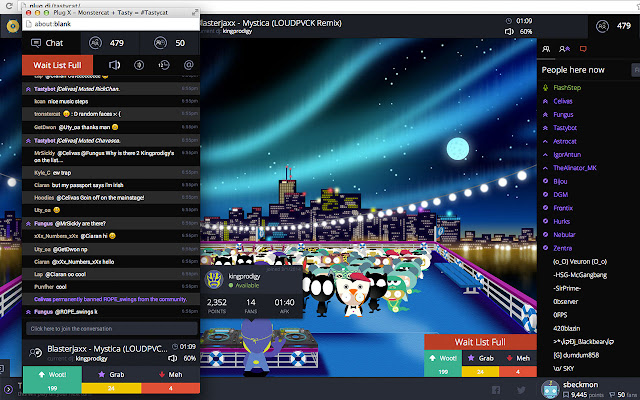Click the plug.dj gold disc logo in main window

pos(13,27)
